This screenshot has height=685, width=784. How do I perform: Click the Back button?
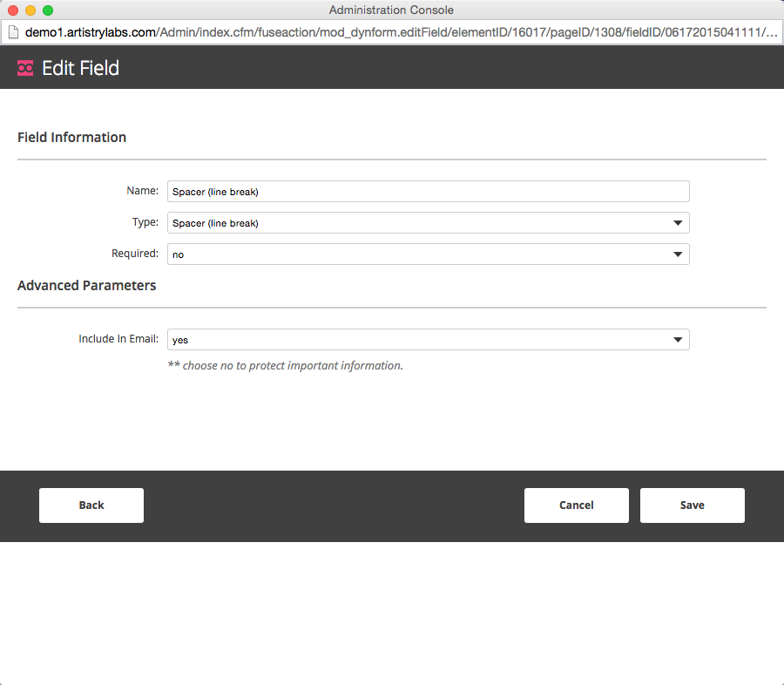[x=91, y=505]
